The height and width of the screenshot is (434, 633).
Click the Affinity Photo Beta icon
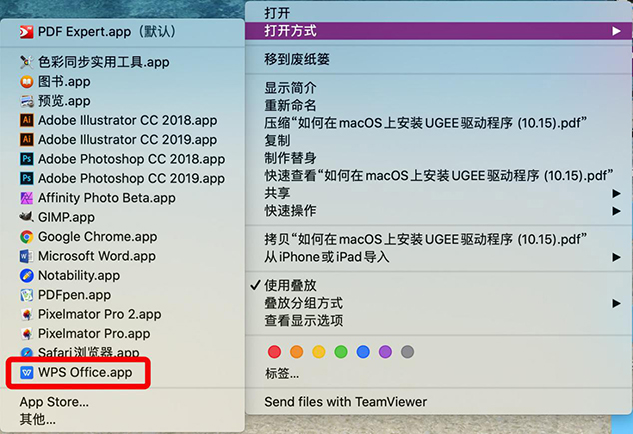27,198
